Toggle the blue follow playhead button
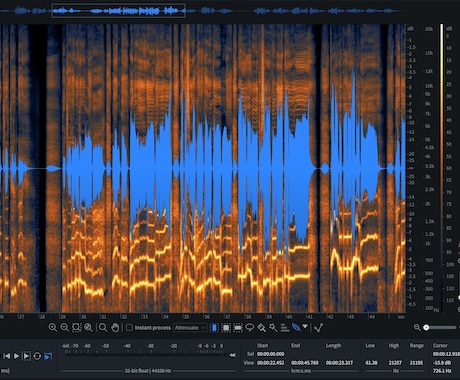 pos(48,356)
